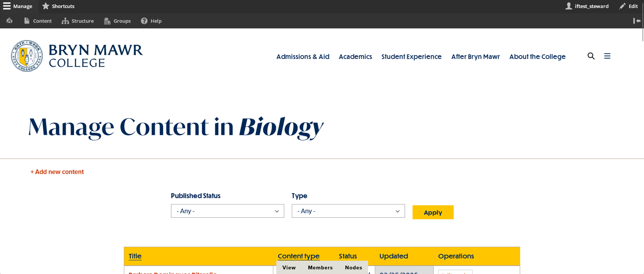Click the Structure hierarchy icon
The image size is (644, 274).
tap(65, 21)
